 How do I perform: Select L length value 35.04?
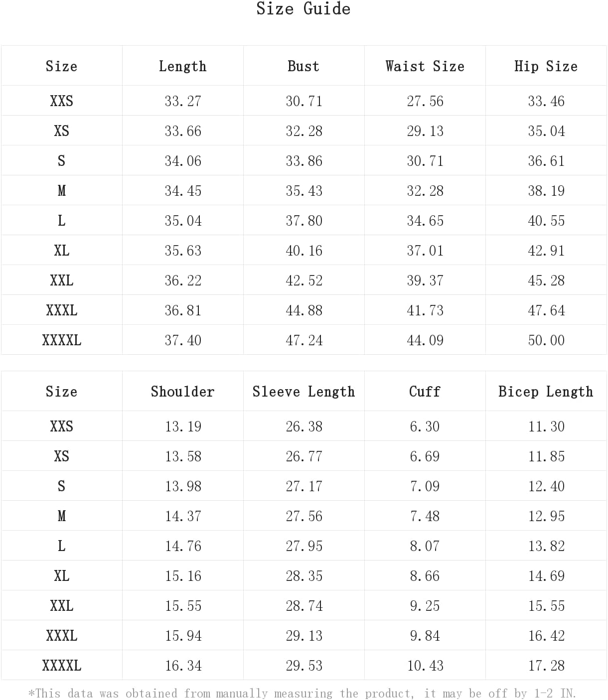183,221
